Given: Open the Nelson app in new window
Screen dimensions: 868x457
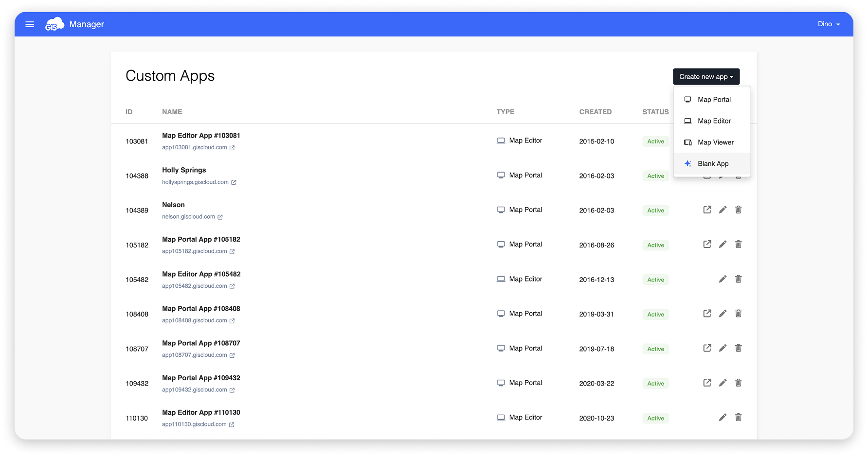Looking at the screenshot, I should (x=707, y=210).
